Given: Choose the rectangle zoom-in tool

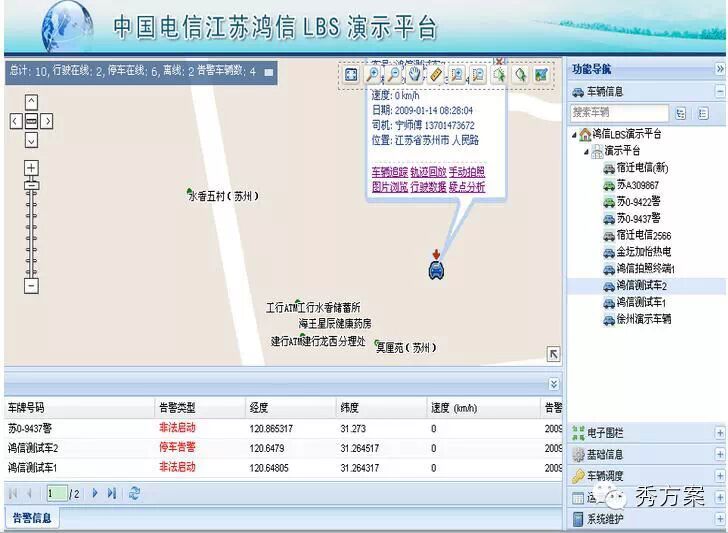Looking at the screenshot, I should click(x=457, y=75).
